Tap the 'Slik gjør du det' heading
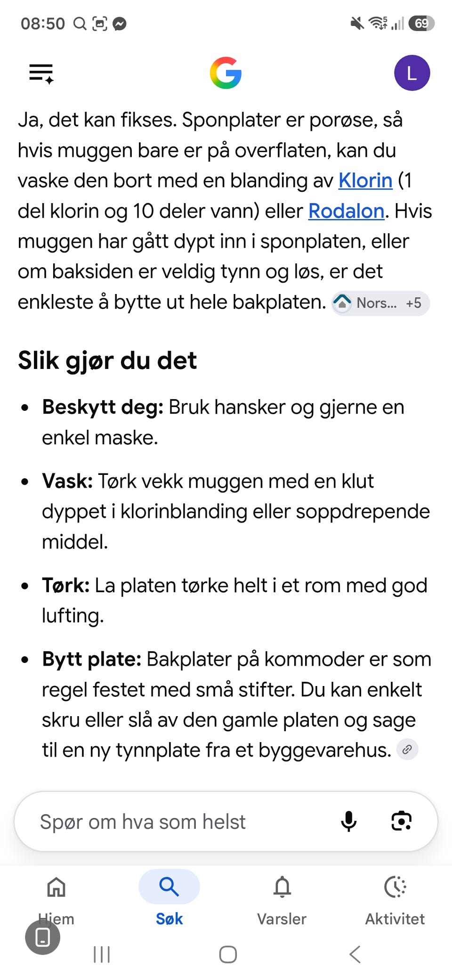Image resolution: width=452 pixels, height=980 pixels. pyautogui.click(x=107, y=361)
